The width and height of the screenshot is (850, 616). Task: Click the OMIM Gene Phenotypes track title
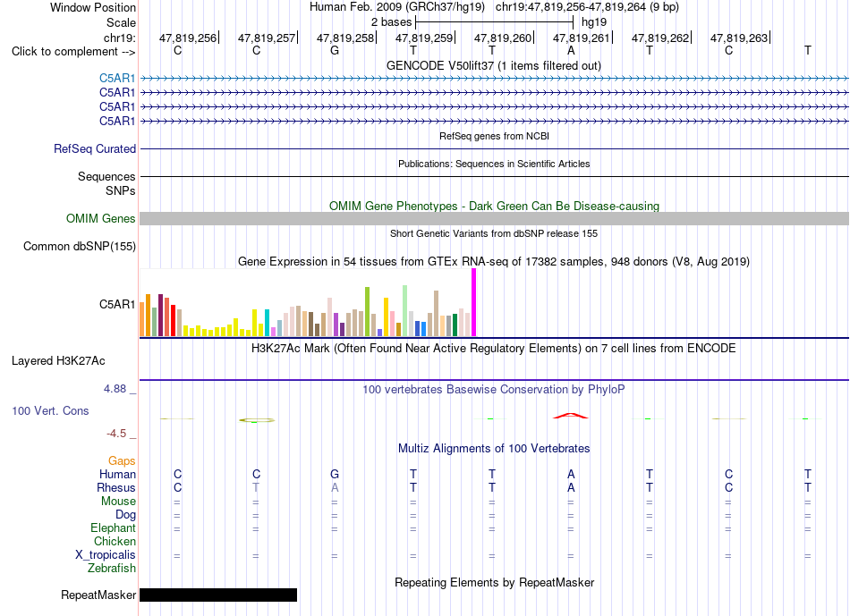coord(494,206)
